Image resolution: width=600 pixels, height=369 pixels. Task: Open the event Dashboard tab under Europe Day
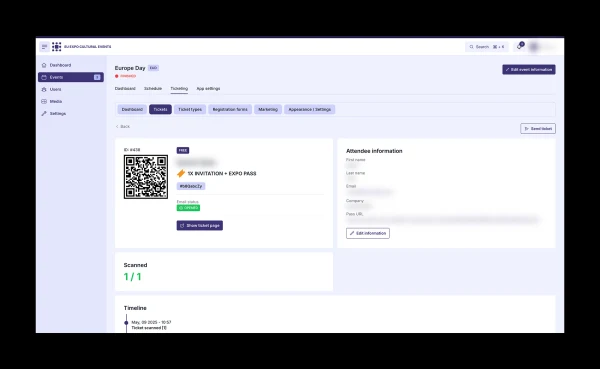pos(125,88)
